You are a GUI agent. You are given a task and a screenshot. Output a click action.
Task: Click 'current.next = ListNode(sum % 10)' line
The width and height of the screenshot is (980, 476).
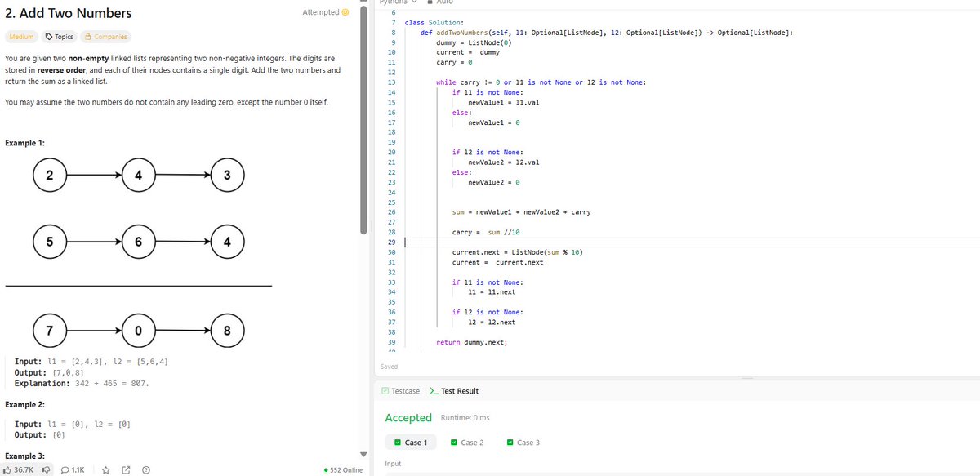pos(517,252)
